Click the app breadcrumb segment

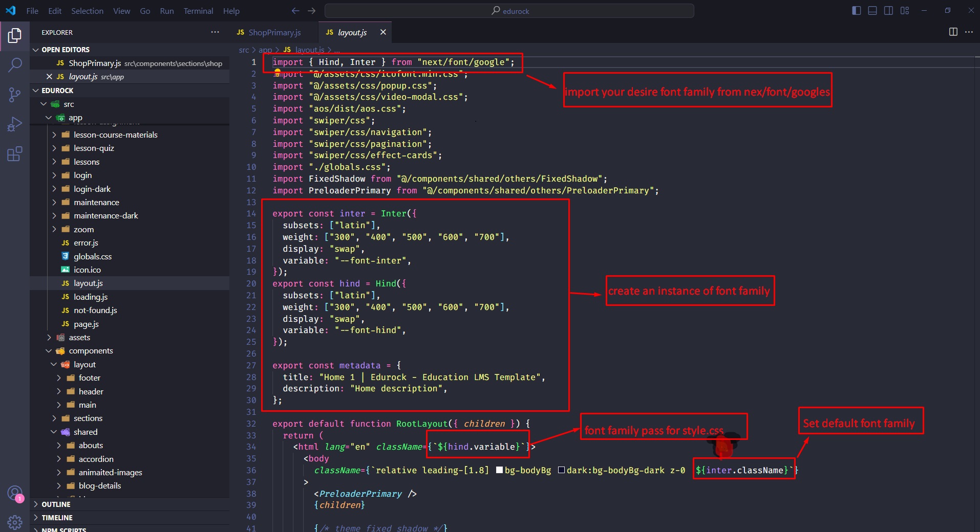pyautogui.click(x=265, y=50)
